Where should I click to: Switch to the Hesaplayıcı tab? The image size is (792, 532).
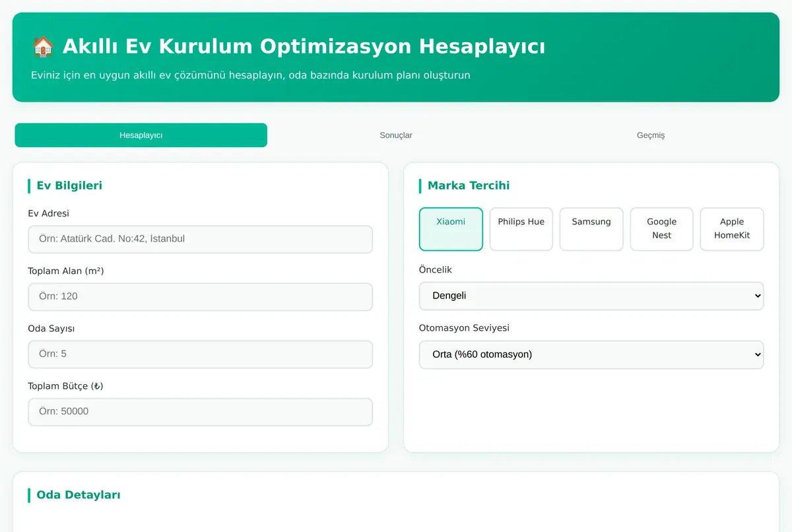pyautogui.click(x=141, y=135)
